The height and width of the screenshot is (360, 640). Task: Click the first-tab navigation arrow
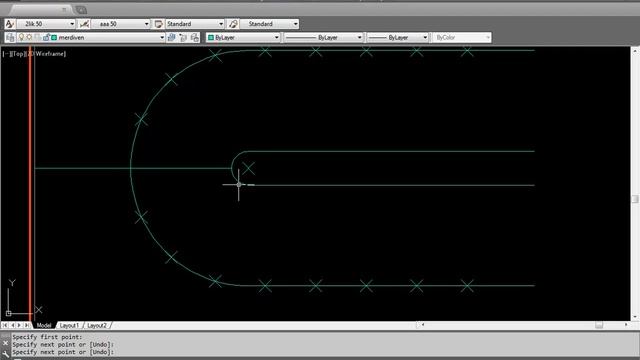tap(5, 325)
